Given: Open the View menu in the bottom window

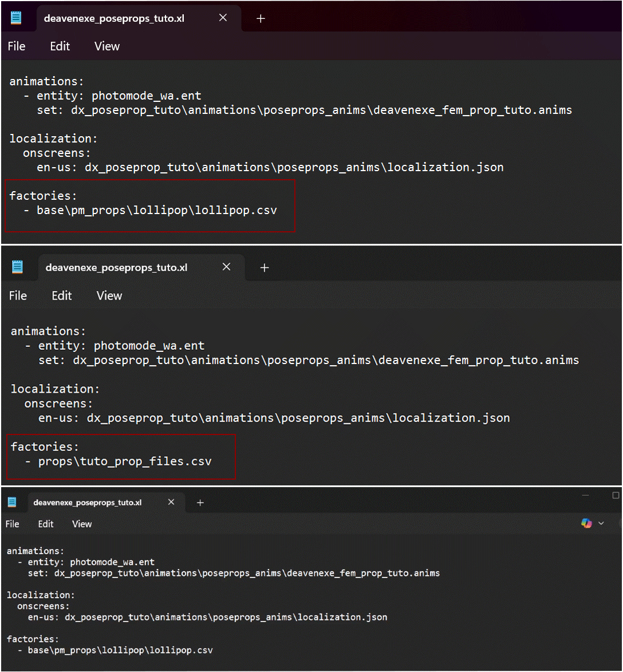Looking at the screenshot, I should (x=82, y=524).
